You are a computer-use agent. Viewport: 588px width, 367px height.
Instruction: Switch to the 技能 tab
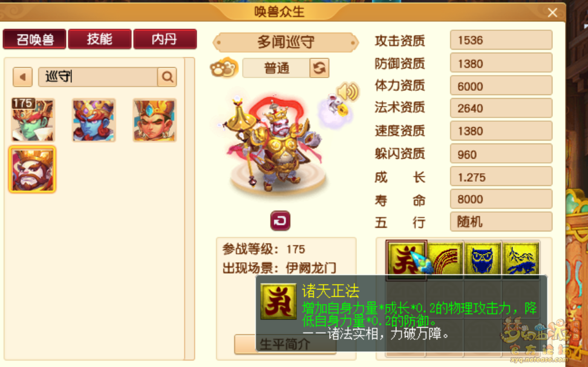click(x=100, y=39)
